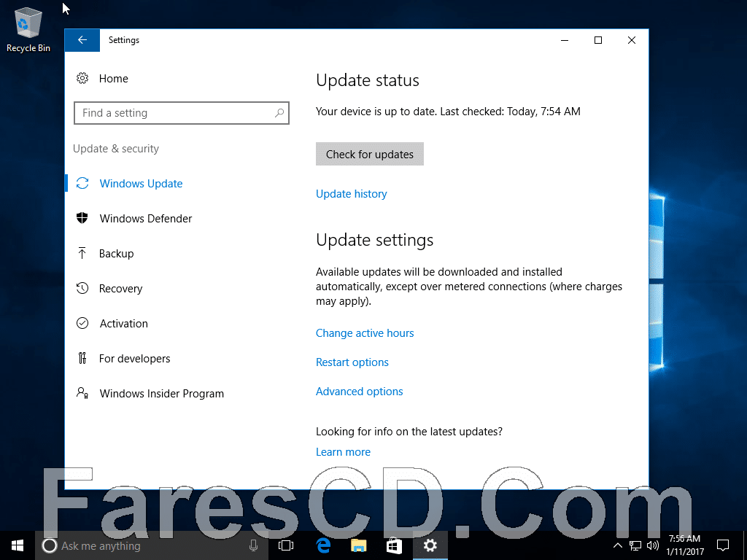The image size is (747, 560).
Task: Click the 'Update & security' category label
Action: click(x=116, y=149)
